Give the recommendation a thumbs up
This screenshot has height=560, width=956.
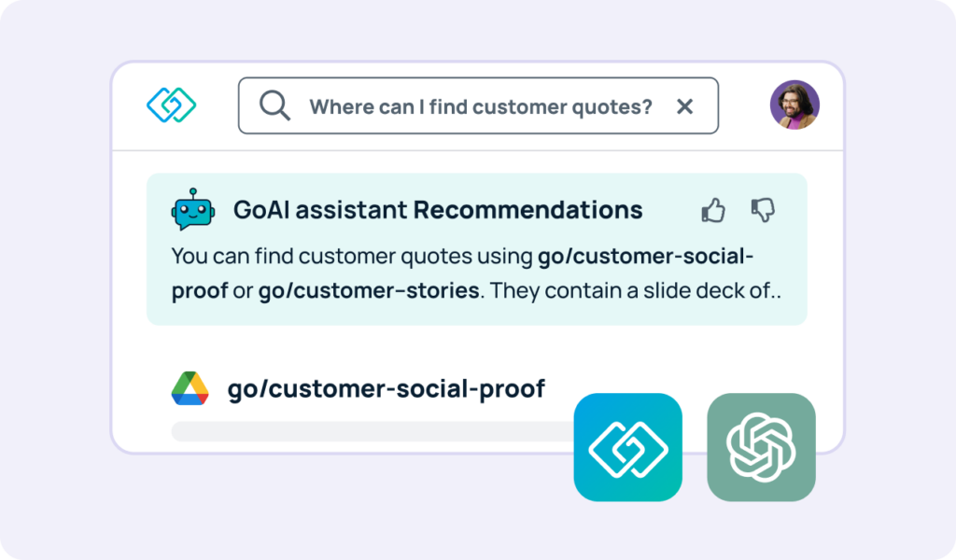[x=712, y=210]
